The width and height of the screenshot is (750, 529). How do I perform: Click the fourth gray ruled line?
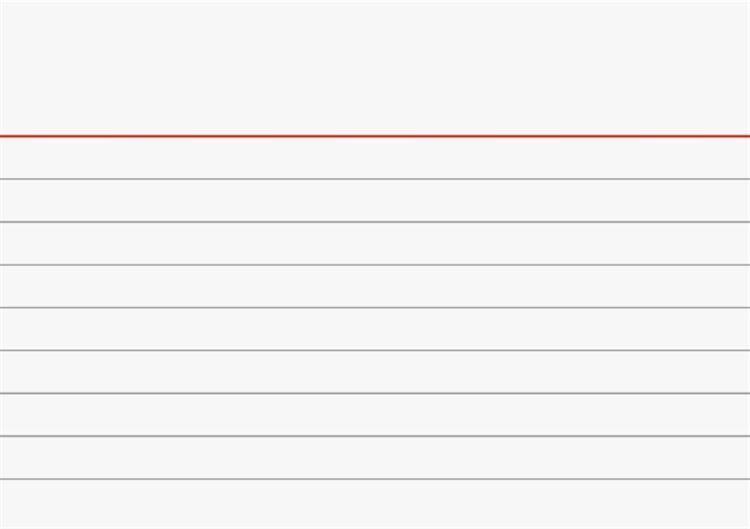click(x=375, y=308)
